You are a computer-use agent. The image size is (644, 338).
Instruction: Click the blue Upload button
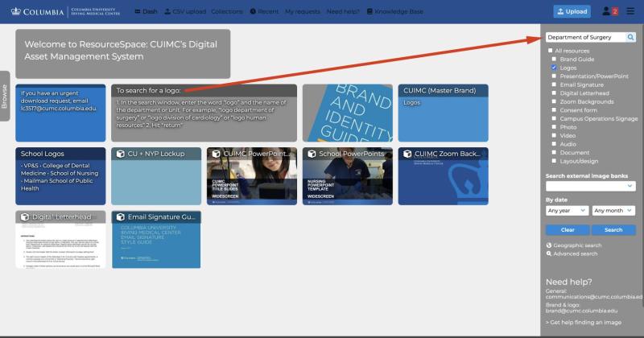(x=572, y=11)
